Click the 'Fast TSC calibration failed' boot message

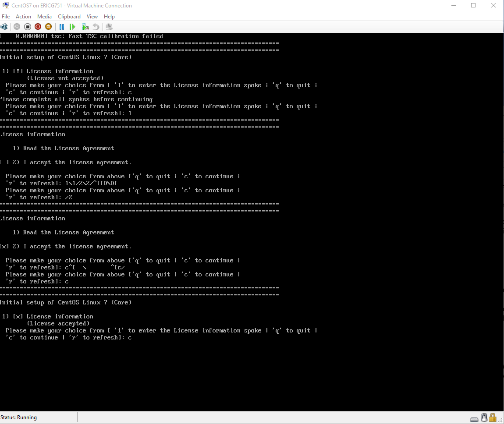(116, 36)
